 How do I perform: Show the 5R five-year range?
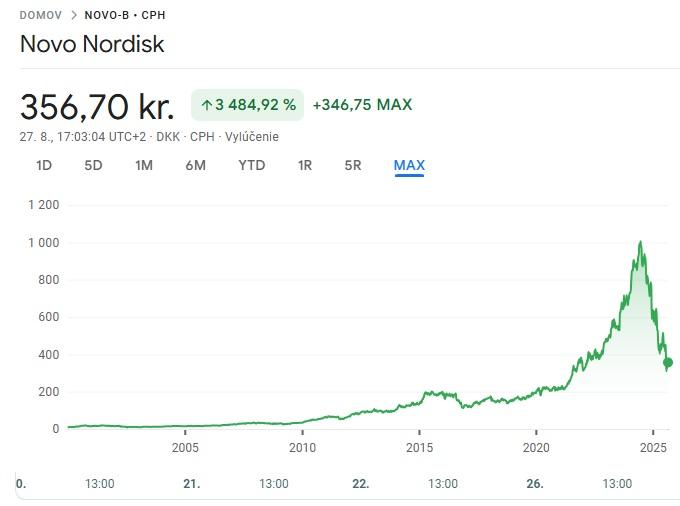pos(353,165)
